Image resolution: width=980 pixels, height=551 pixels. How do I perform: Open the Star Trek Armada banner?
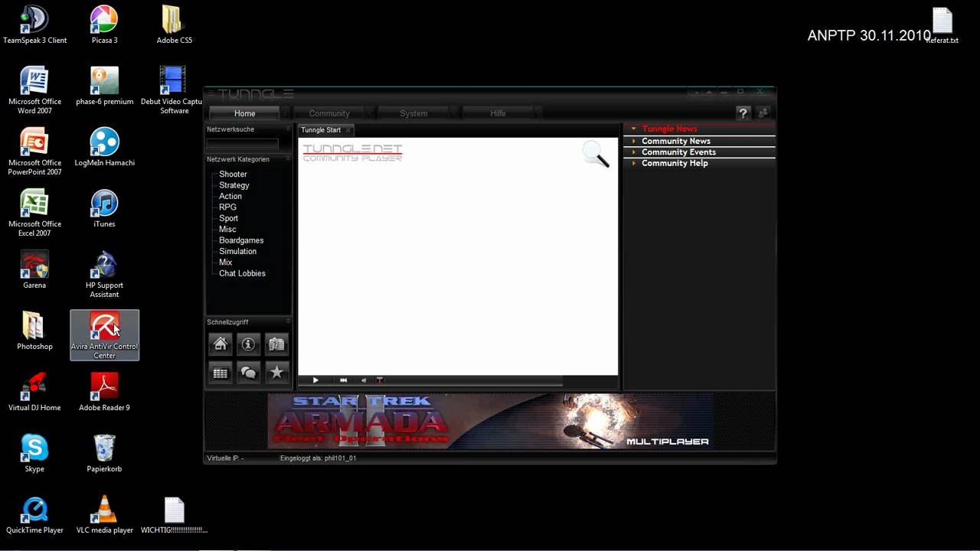coord(490,421)
